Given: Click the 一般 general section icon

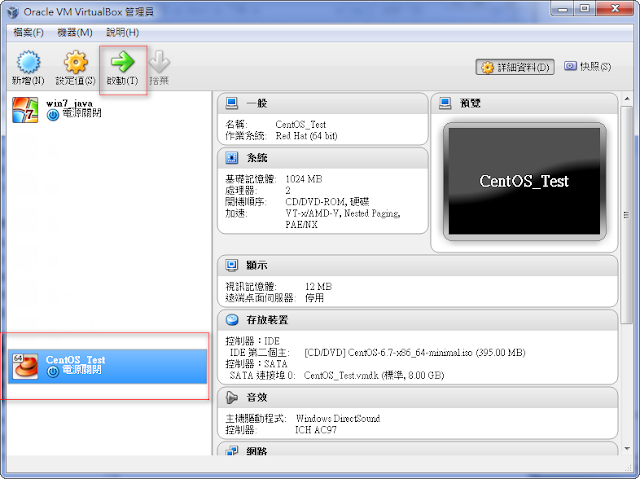Looking at the screenshot, I should click(232, 103).
